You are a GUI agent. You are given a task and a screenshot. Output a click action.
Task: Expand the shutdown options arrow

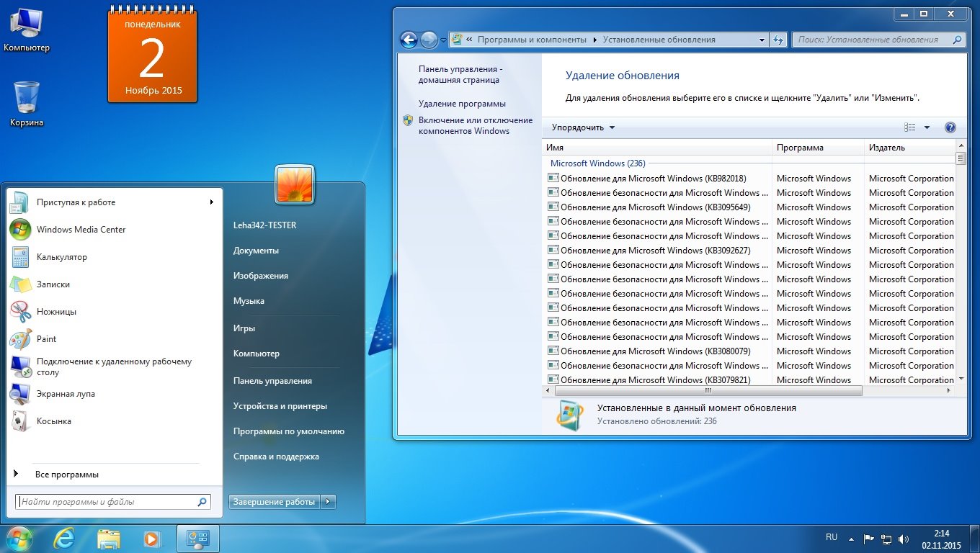click(x=328, y=502)
